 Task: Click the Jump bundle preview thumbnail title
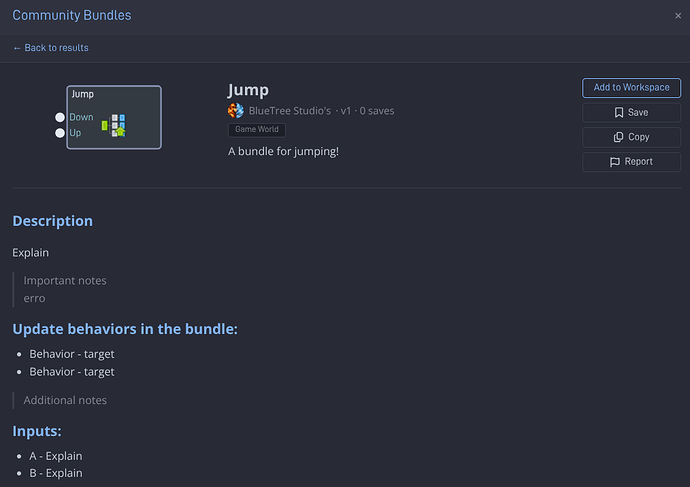pyautogui.click(x=83, y=94)
